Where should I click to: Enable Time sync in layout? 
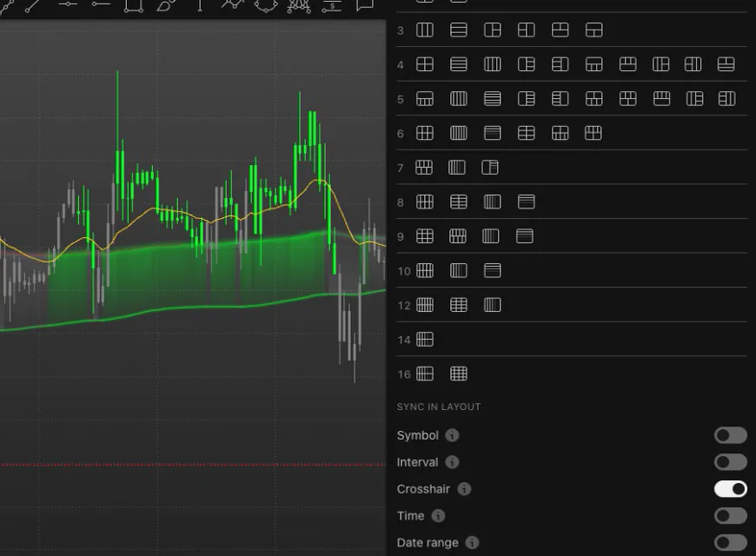731,515
